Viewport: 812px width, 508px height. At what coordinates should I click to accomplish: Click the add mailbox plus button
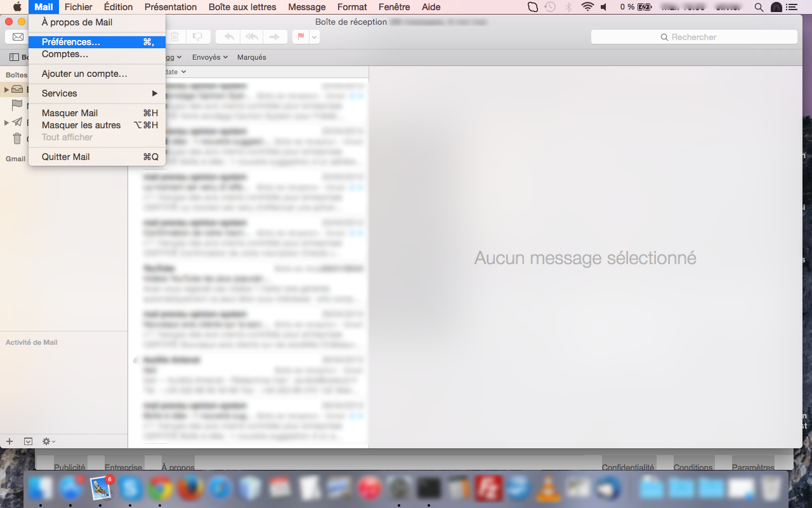10,441
